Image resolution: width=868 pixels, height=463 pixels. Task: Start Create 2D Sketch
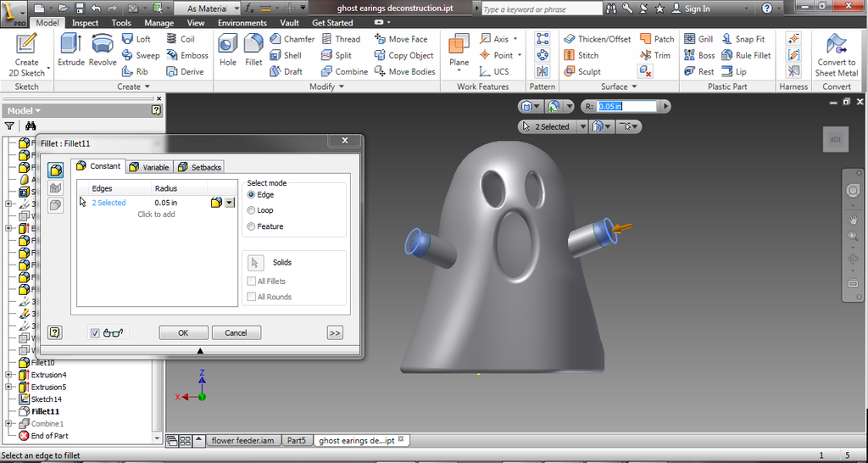click(x=27, y=54)
